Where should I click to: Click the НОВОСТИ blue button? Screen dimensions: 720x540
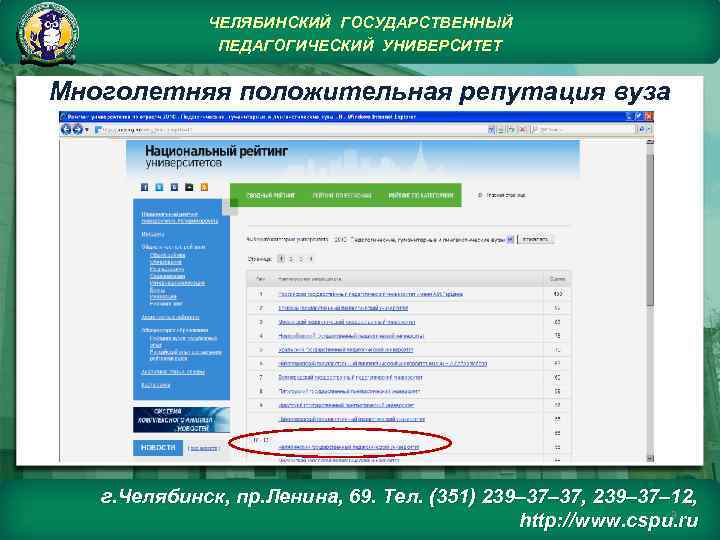[x=158, y=448]
